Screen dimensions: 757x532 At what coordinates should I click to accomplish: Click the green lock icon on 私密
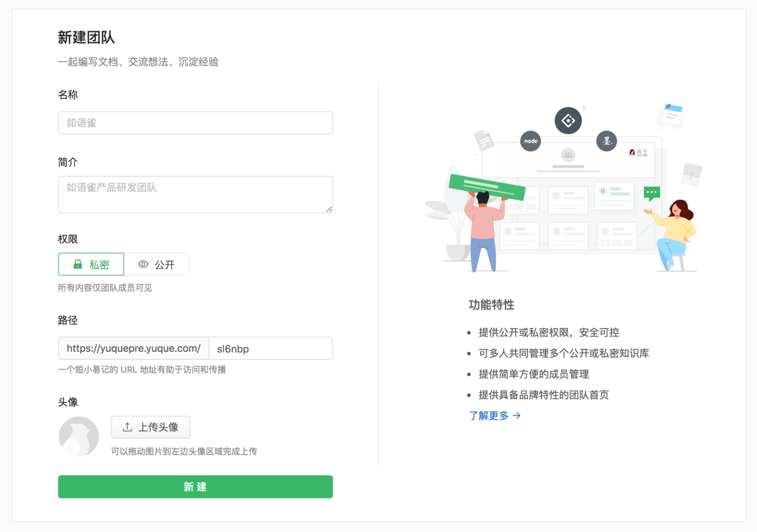[78, 264]
